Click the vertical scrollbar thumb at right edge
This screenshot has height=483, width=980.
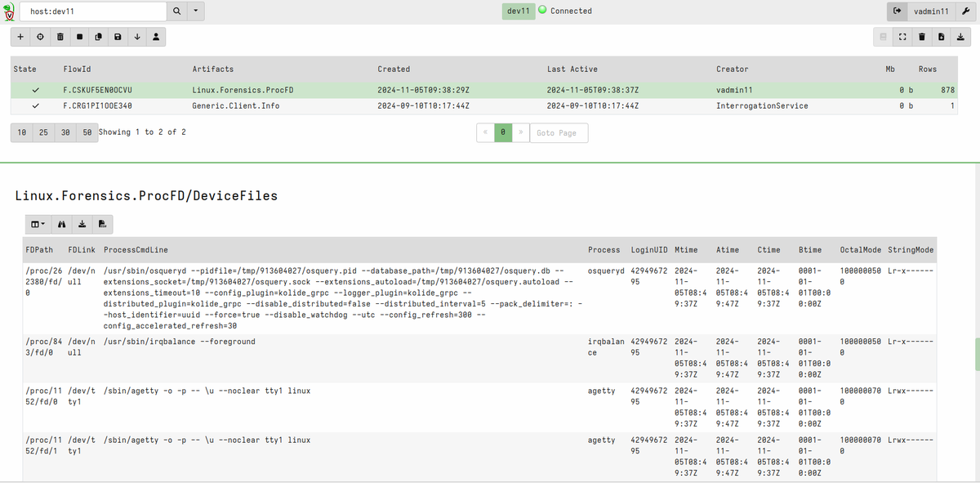point(977,354)
